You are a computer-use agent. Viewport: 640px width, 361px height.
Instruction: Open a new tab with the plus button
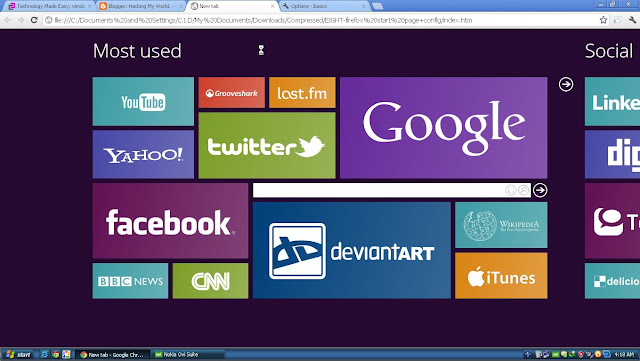[x=378, y=6]
